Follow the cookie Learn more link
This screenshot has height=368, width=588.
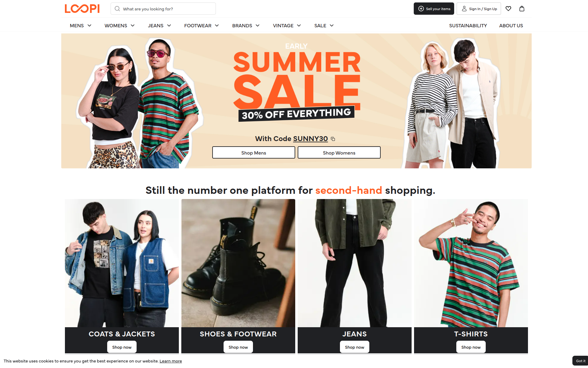coord(171,361)
